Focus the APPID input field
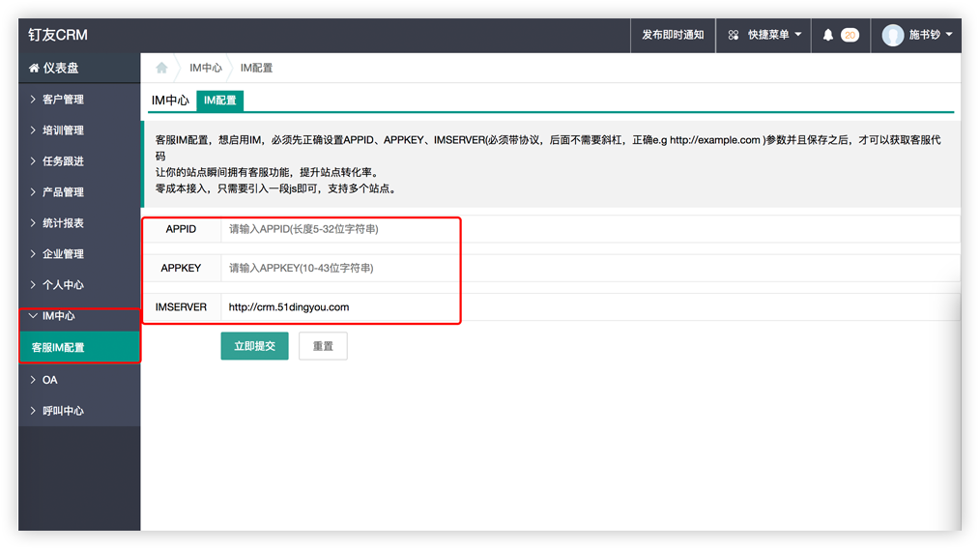This screenshot has height=550, width=980. (x=591, y=229)
